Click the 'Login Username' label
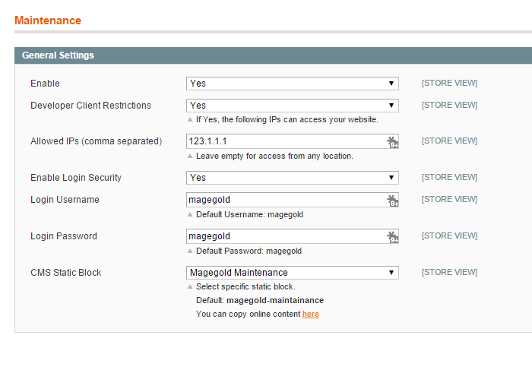 pyautogui.click(x=65, y=200)
